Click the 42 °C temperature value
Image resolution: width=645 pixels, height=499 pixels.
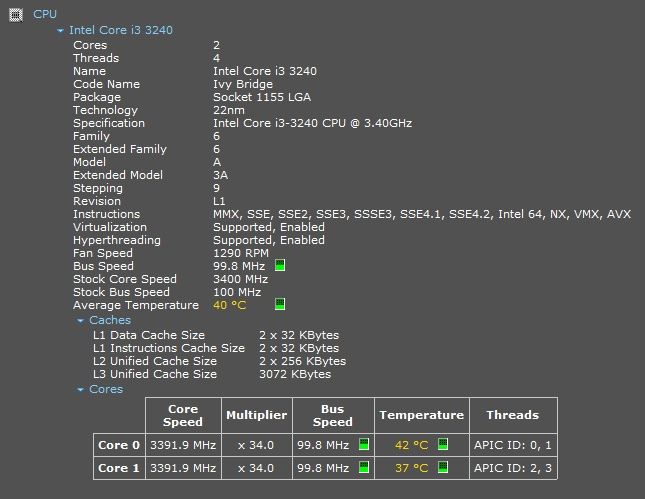coord(411,445)
